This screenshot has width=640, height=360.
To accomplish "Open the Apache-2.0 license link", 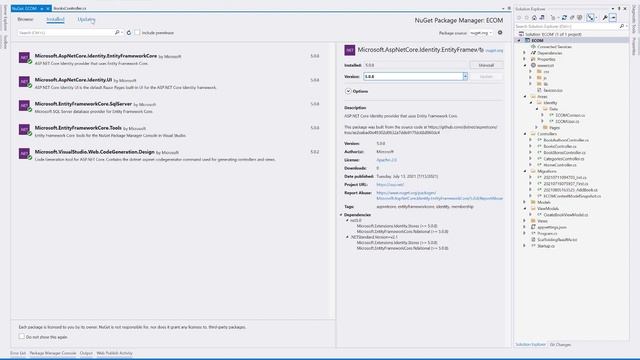I will (x=387, y=160).
